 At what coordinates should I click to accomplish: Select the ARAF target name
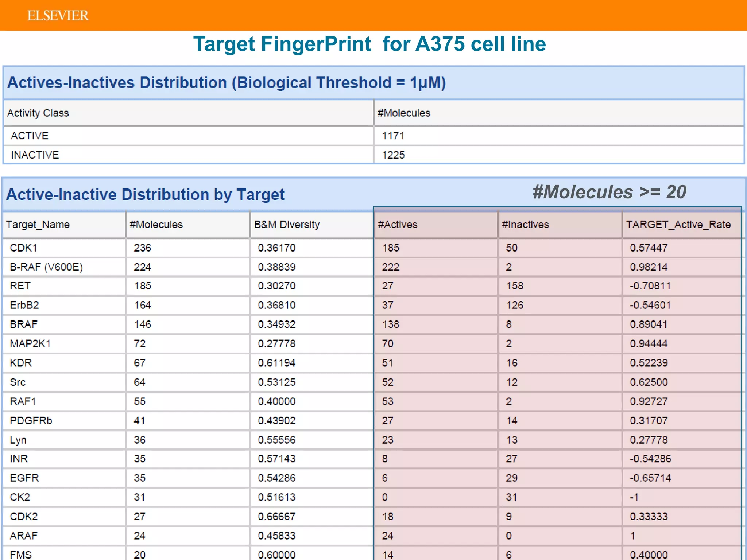tap(24, 536)
